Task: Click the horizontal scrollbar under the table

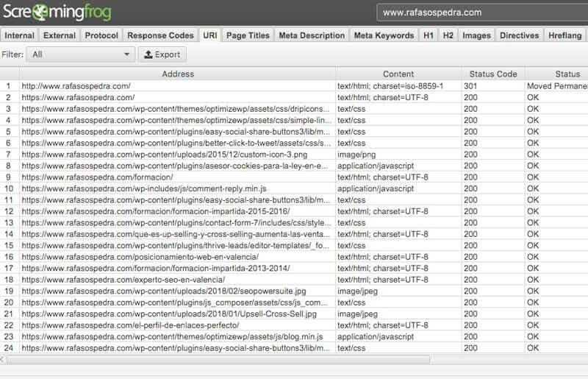Action: click(218, 360)
